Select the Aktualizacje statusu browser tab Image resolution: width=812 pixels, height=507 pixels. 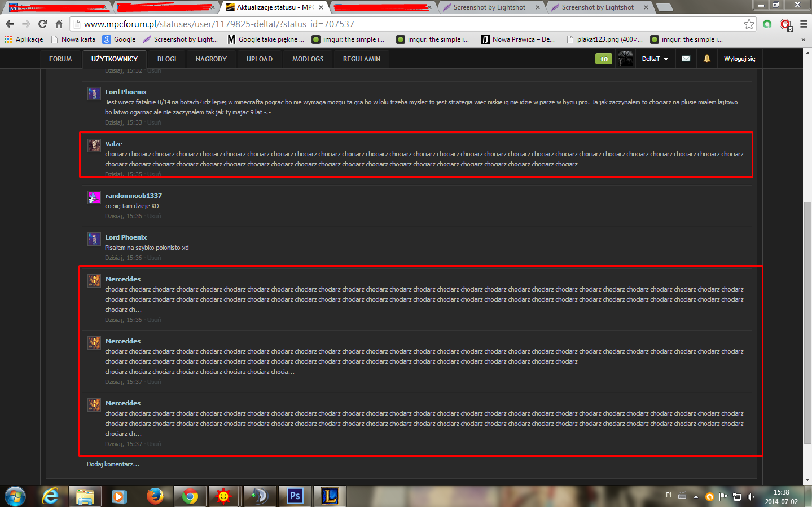tap(275, 7)
